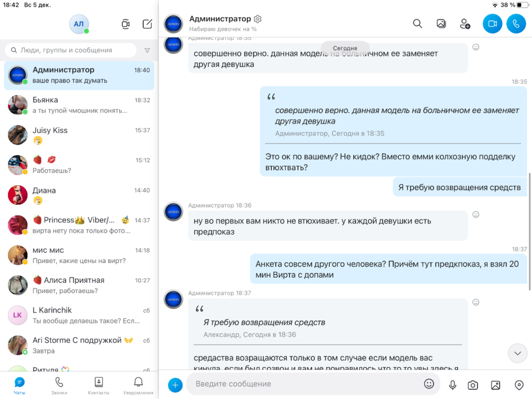Open the emoji picker in message field
The width and height of the screenshot is (532, 399).
429,384
